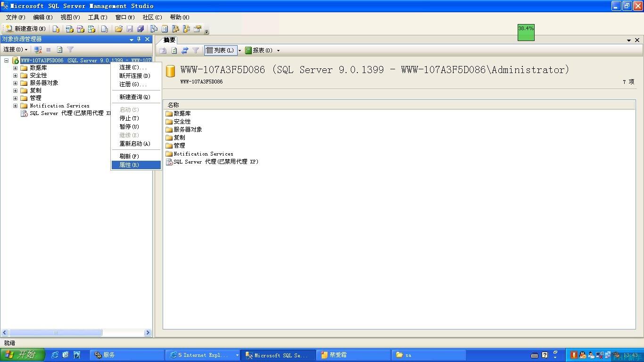644x362 pixels.
Task: Click the Stop icon in Object Explorer
Action: tap(48, 49)
